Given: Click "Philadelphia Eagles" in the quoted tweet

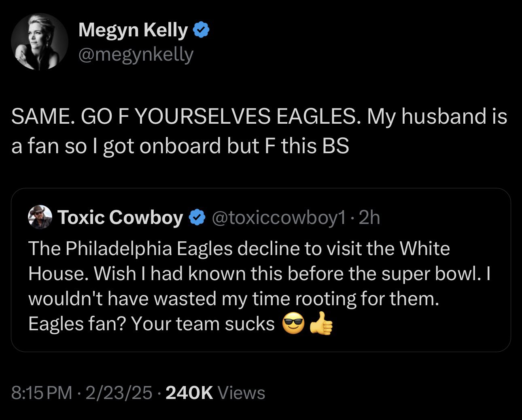Looking at the screenshot, I should pyautogui.click(x=149, y=249).
